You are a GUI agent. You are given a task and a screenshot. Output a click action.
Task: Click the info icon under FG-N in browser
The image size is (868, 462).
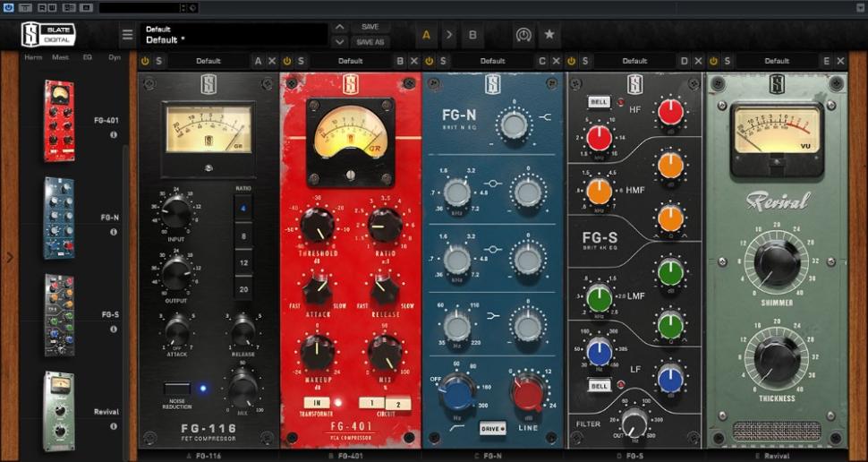[114, 232]
